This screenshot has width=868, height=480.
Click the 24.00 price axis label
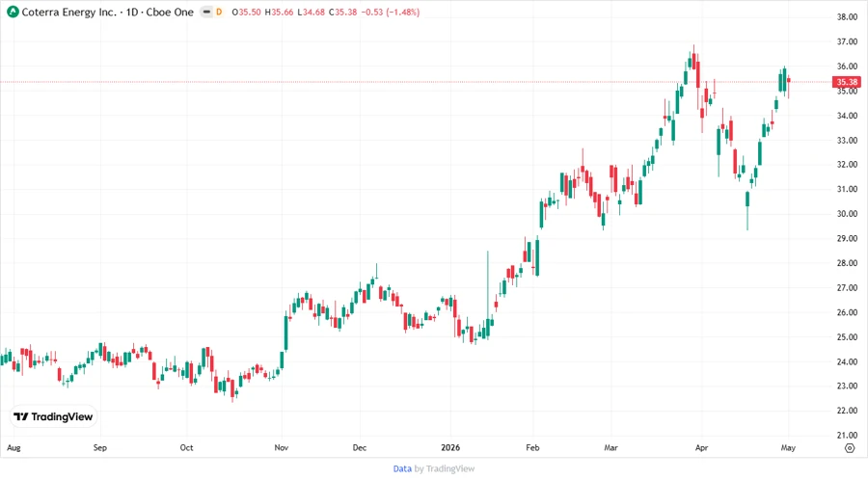point(847,361)
